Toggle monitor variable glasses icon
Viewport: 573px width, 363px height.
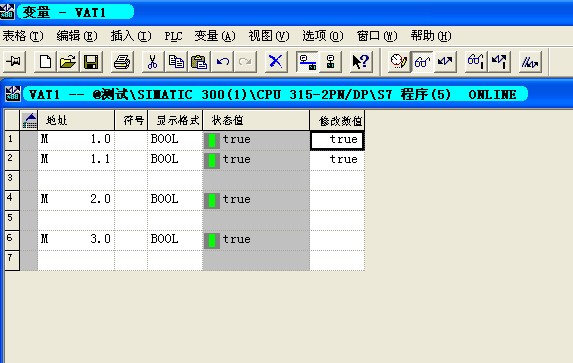(x=422, y=61)
